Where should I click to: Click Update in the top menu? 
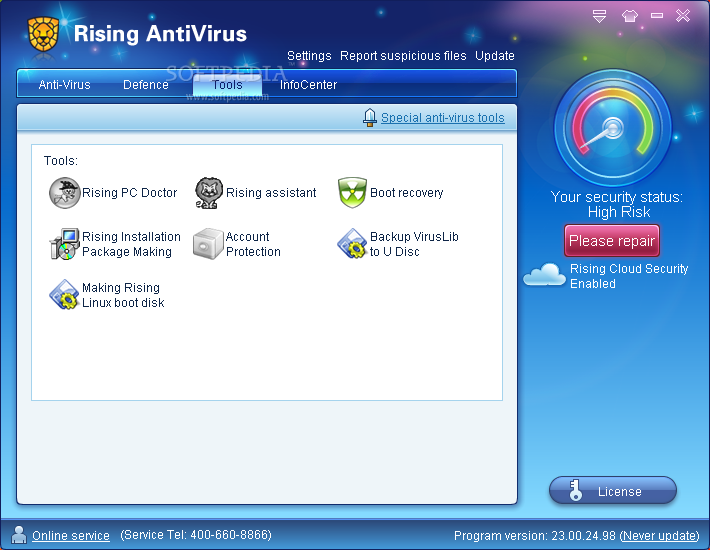(x=494, y=56)
